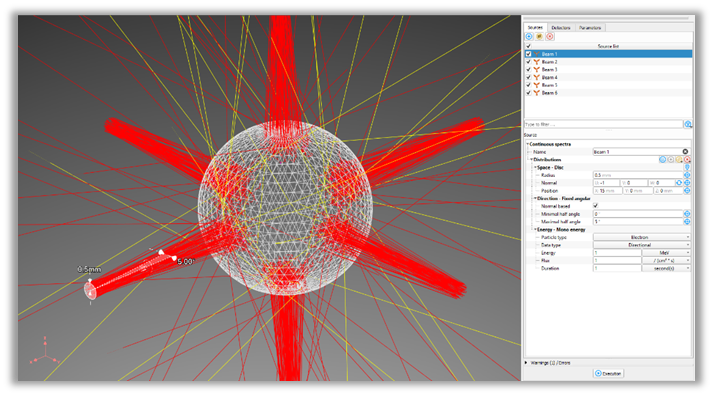
Task: Uncheck the Beam 6 checkbox
Action: pos(528,93)
